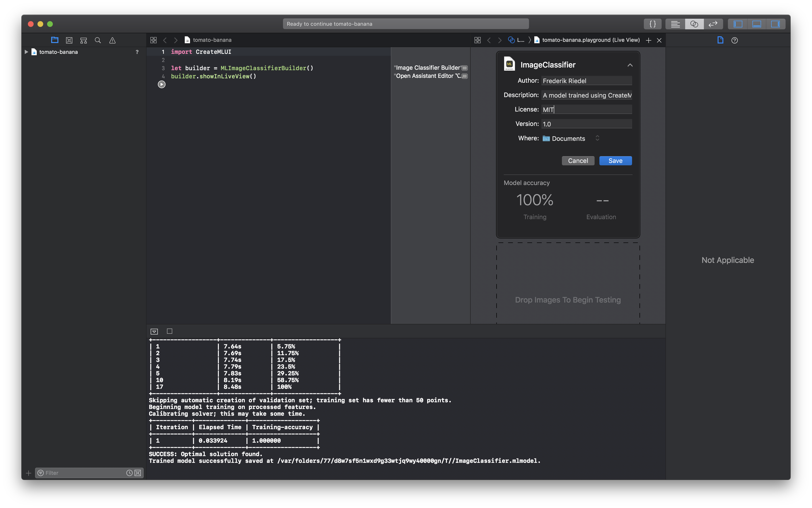Run playground with the play button

[161, 84]
